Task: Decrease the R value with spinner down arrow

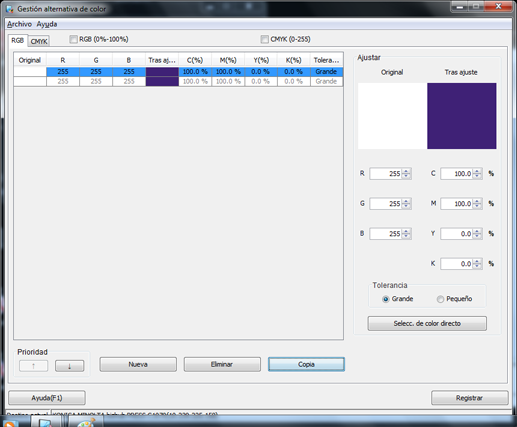Action: [406, 176]
